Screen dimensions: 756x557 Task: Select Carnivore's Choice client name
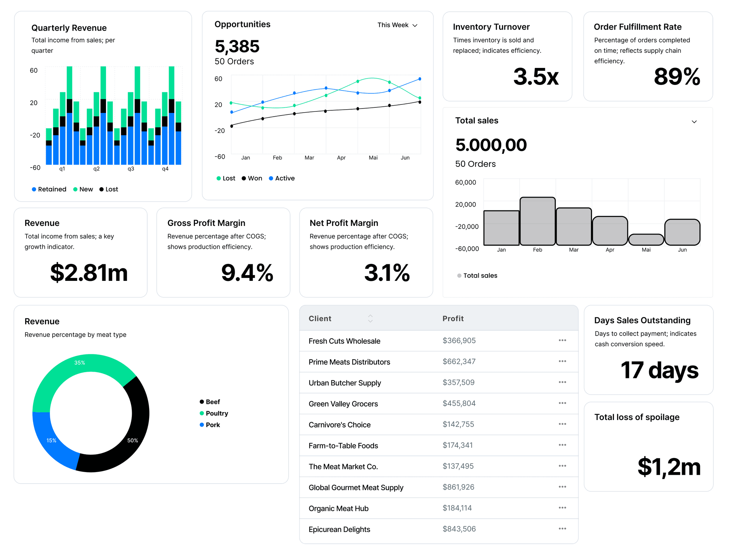340,425
